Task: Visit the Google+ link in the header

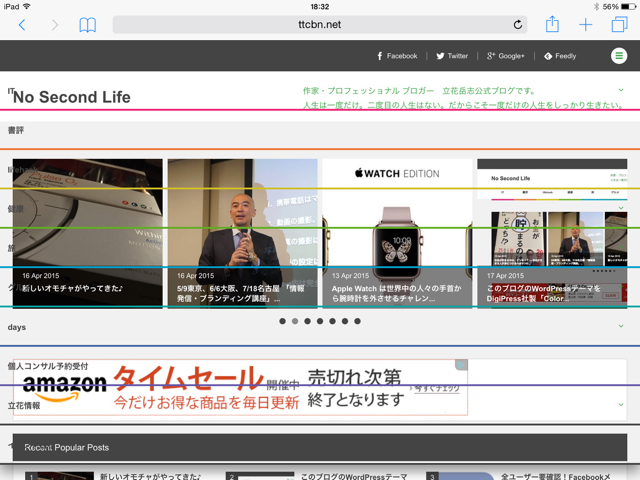Action: [505, 56]
